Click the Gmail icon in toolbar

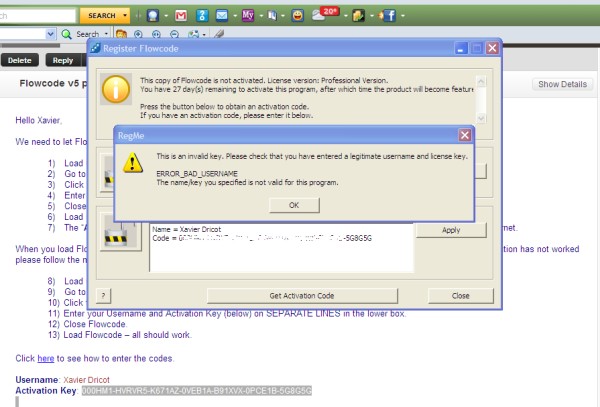click(181, 16)
